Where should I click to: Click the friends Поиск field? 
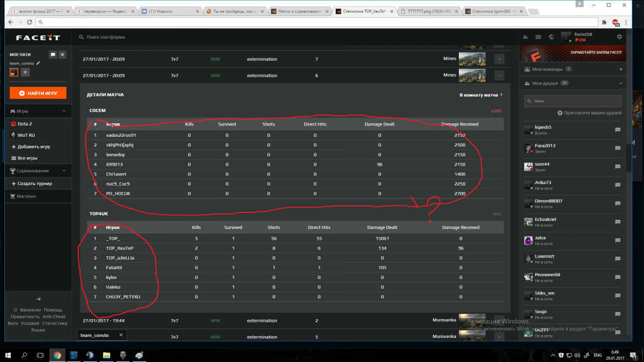(573, 101)
